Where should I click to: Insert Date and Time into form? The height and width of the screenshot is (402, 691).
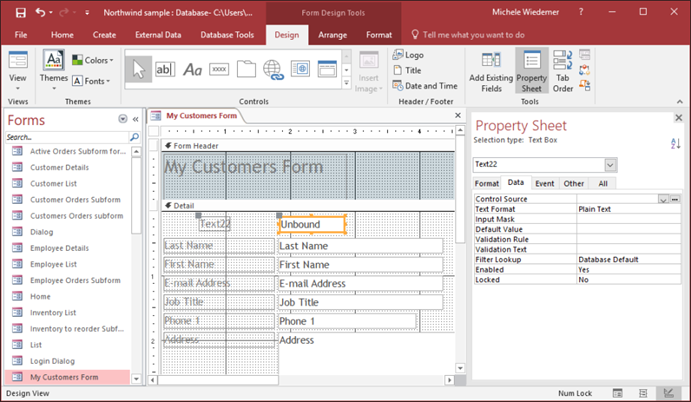425,86
